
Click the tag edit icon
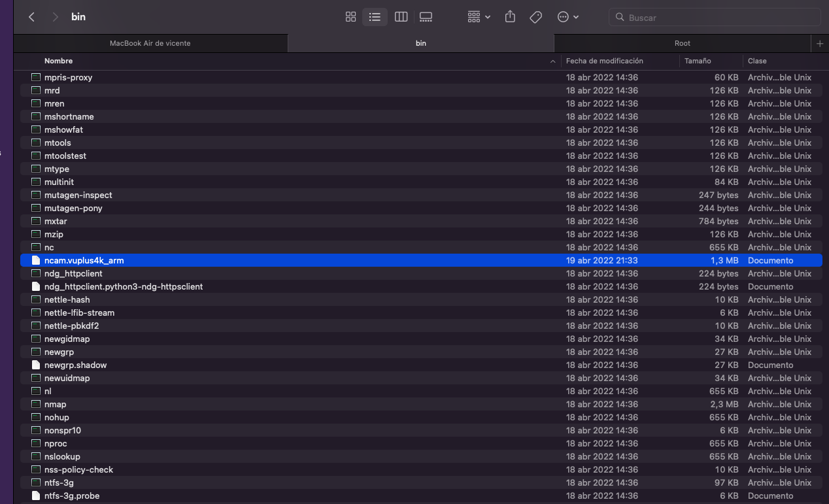pyautogui.click(x=535, y=17)
